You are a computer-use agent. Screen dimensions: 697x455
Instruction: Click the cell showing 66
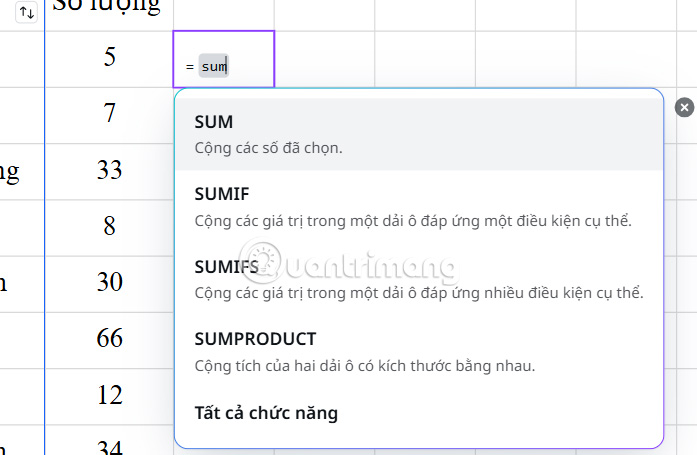pyautogui.click(x=109, y=339)
